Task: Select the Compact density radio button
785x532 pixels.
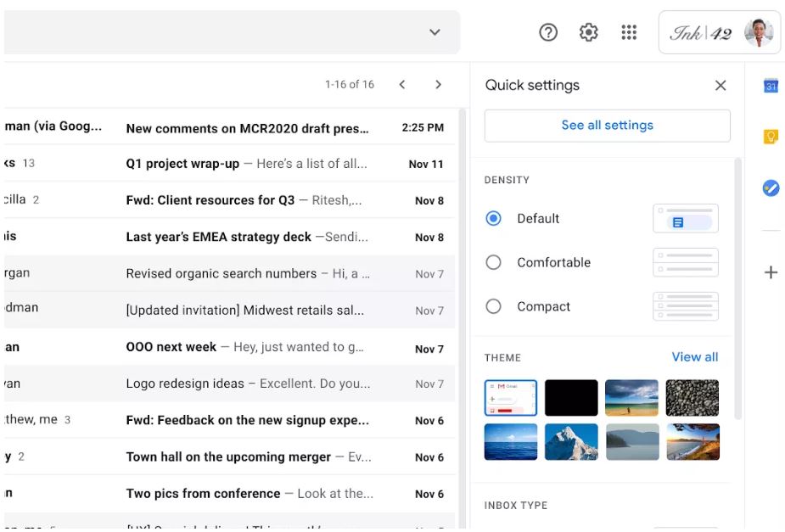Action: tap(494, 306)
